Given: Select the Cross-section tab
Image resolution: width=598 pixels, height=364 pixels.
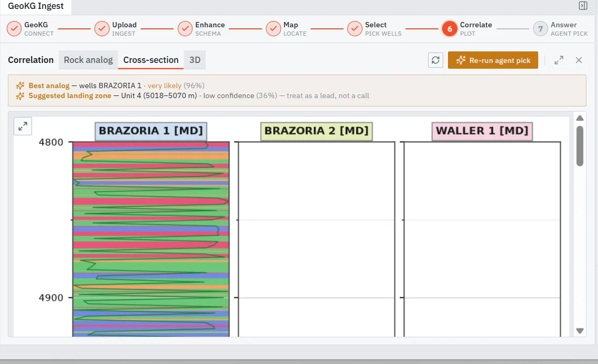Looking at the screenshot, I should point(151,60).
